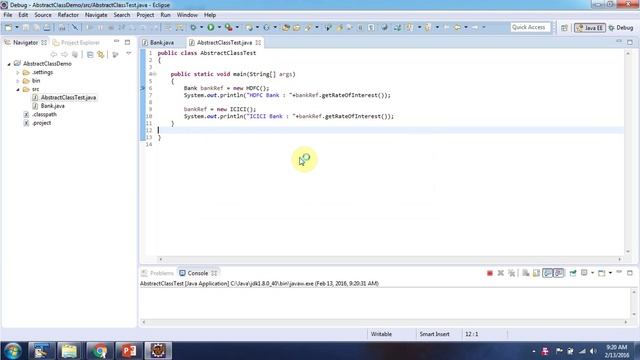Screen dimensions: 640x360
Task: Collapse the src folder
Action: 18,89
